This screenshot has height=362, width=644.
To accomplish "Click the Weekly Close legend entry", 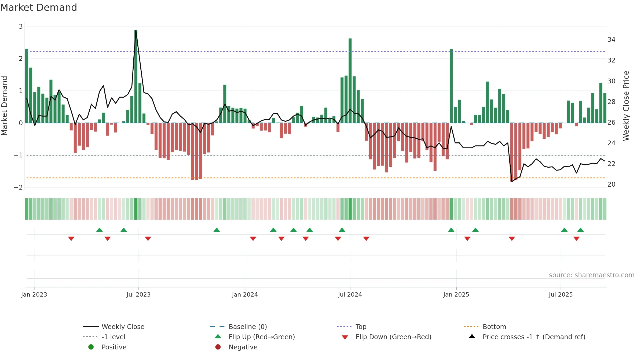I will pos(114,327).
